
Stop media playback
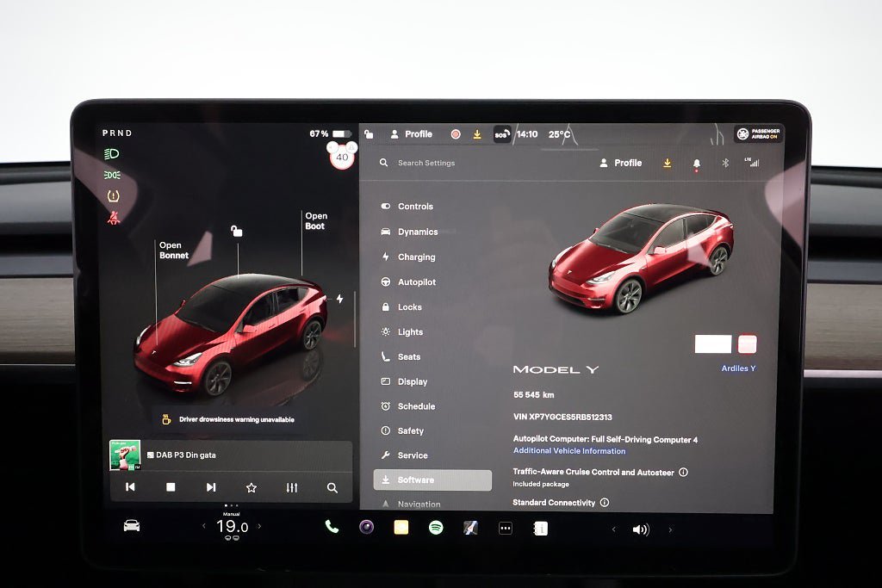(x=171, y=486)
